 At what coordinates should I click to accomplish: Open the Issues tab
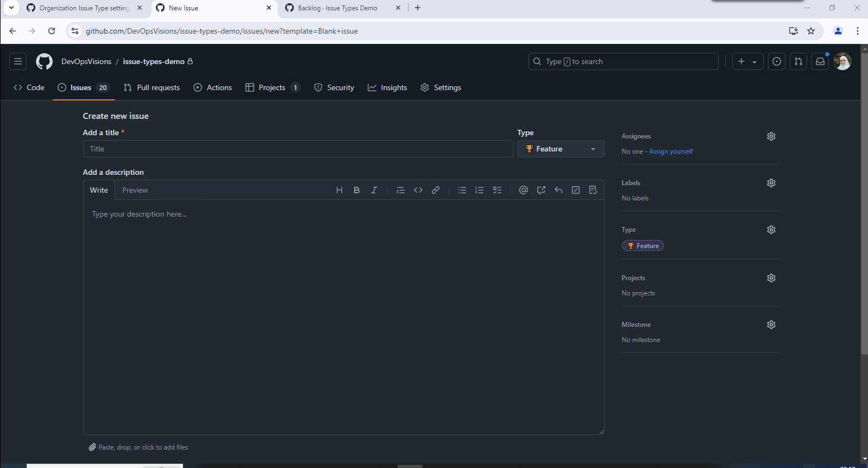click(x=84, y=87)
